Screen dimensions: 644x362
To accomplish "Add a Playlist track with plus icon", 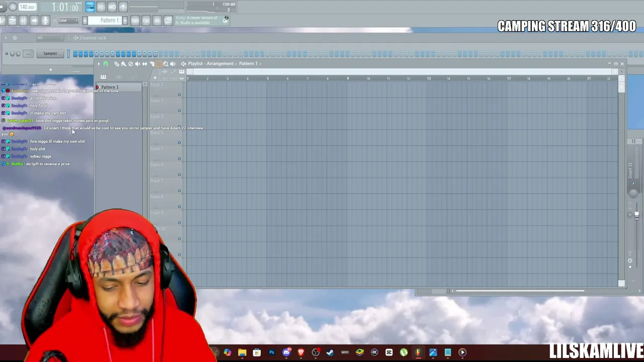I will (x=155, y=78).
